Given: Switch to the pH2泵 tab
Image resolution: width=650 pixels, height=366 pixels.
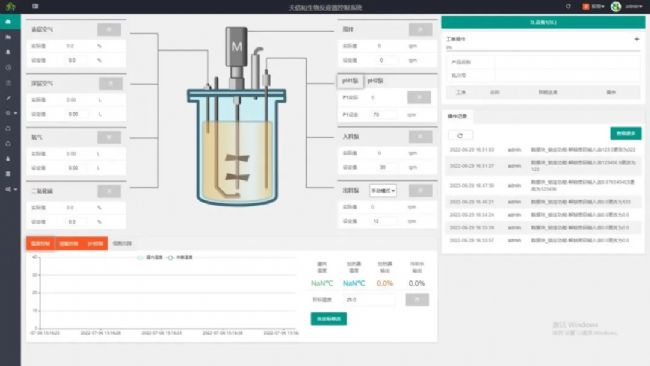Looking at the screenshot, I should point(375,81).
